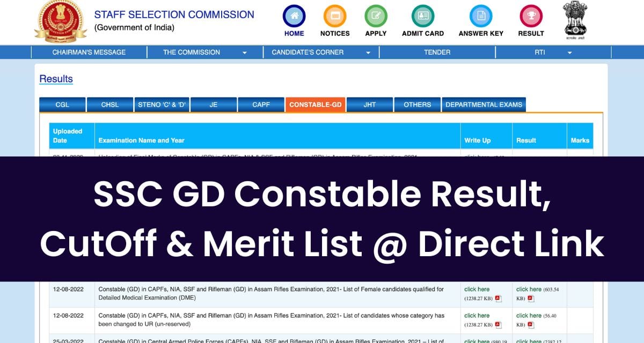The width and height of the screenshot is (644, 343).
Task: Click the Answer Key icon
Action: coord(481,16)
